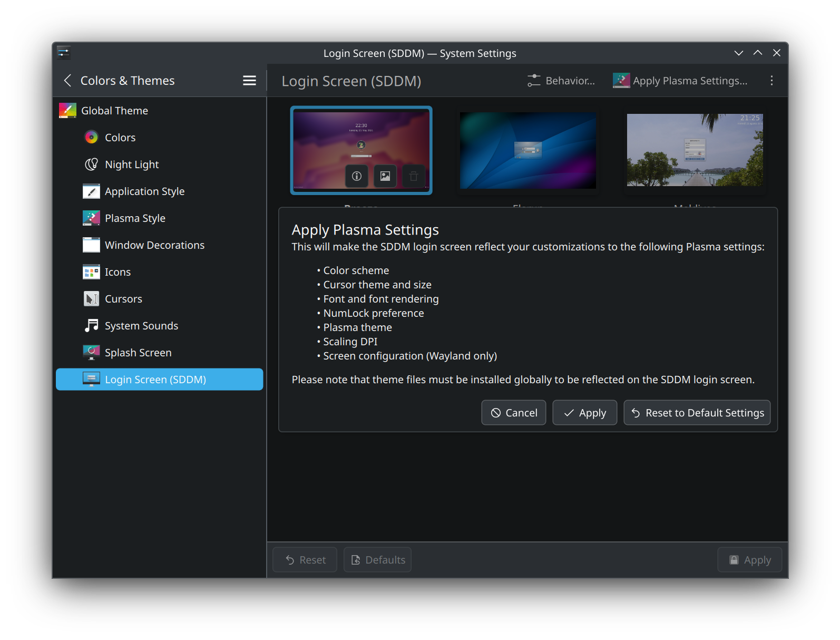Maximize the System Settings window
This screenshot has height=640, width=840.
pos(758,53)
